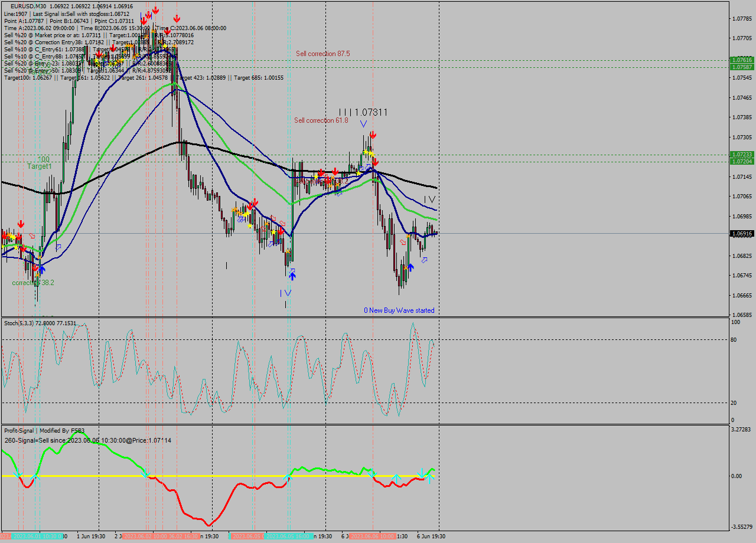This screenshot has height=543, width=756.
Task: Select the blue buy arrow below the June 5 low
Action: 292,276
